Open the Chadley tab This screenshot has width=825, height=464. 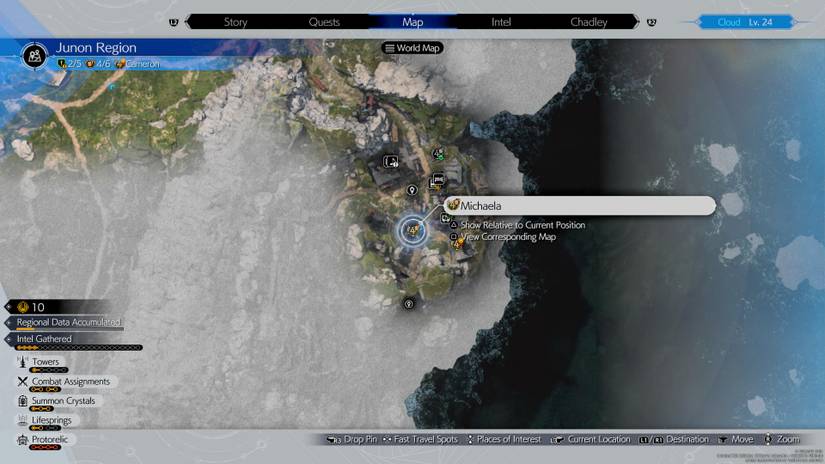[x=588, y=21]
